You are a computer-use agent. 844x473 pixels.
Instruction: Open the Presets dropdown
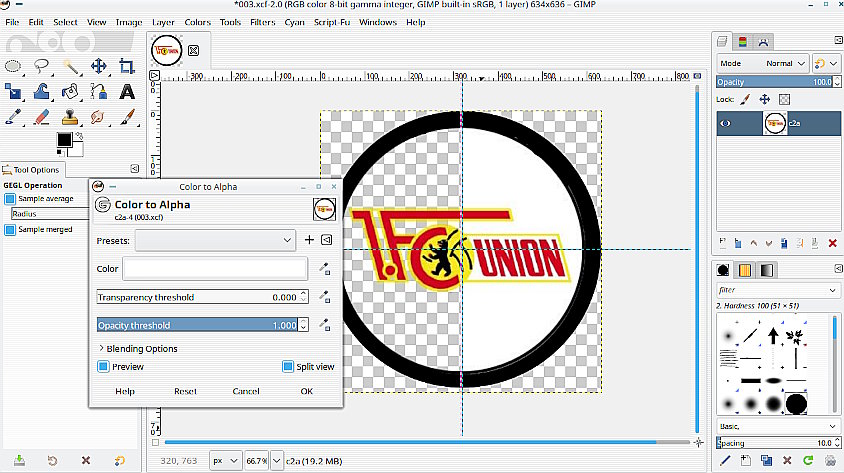coord(215,240)
